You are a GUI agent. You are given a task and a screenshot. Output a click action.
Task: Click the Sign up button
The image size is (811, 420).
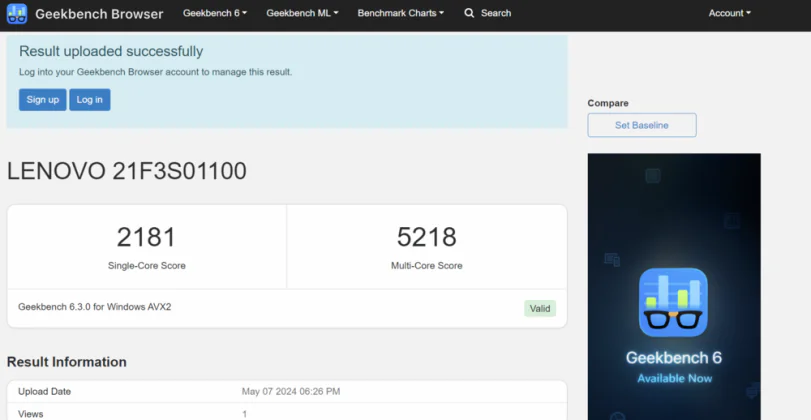[42, 99]
